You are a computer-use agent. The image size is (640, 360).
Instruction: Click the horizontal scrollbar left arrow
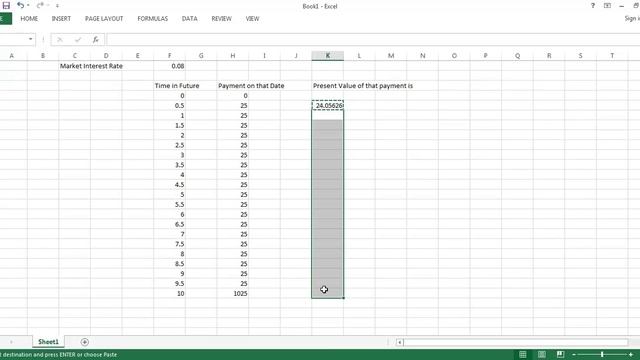click(400, 342)
